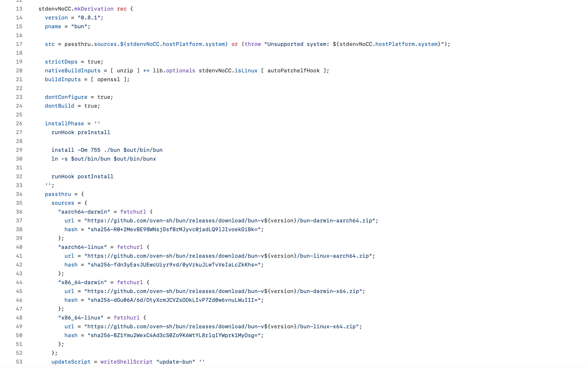Place cursor on mkDerivation identifier

point(94,9)
